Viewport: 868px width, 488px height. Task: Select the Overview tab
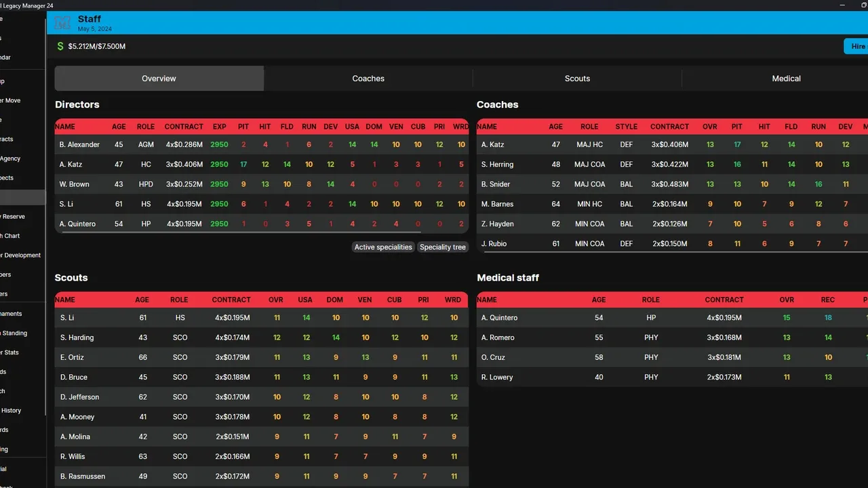point(159,79)
